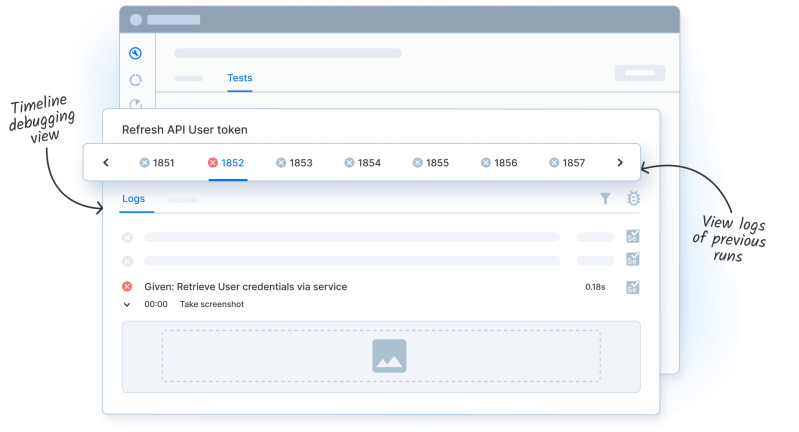The width and height of the screenshot is (799, 432).
Task: Open the log filter funnel icon
Action: click(x=605, y=199)
